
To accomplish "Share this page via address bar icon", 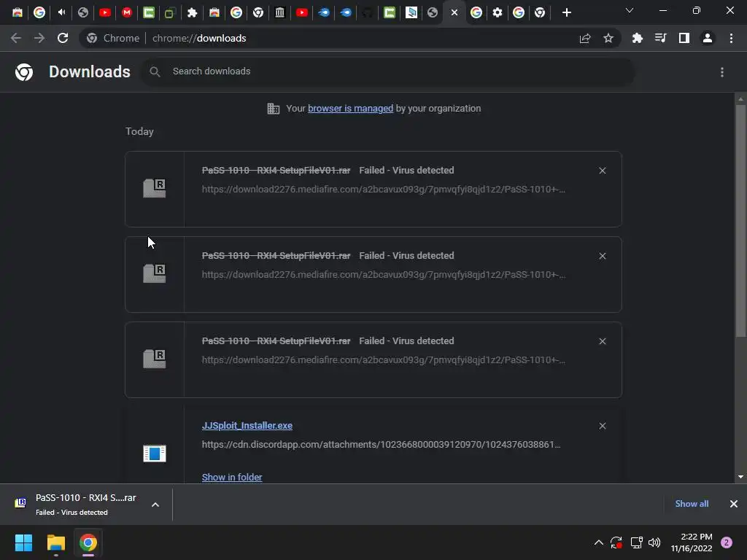I will (x=585, y=39).
